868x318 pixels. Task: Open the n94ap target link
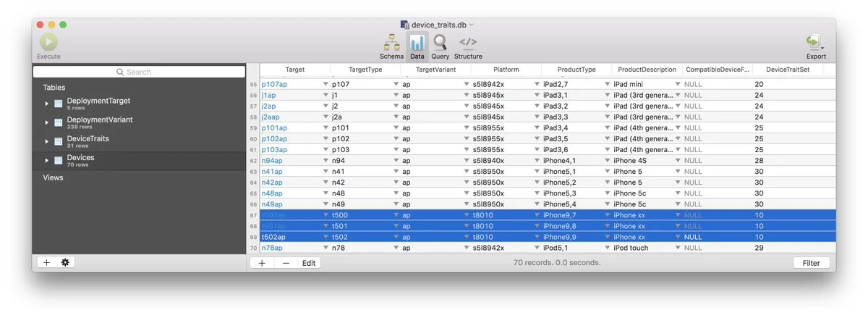(x=272, y=161)
